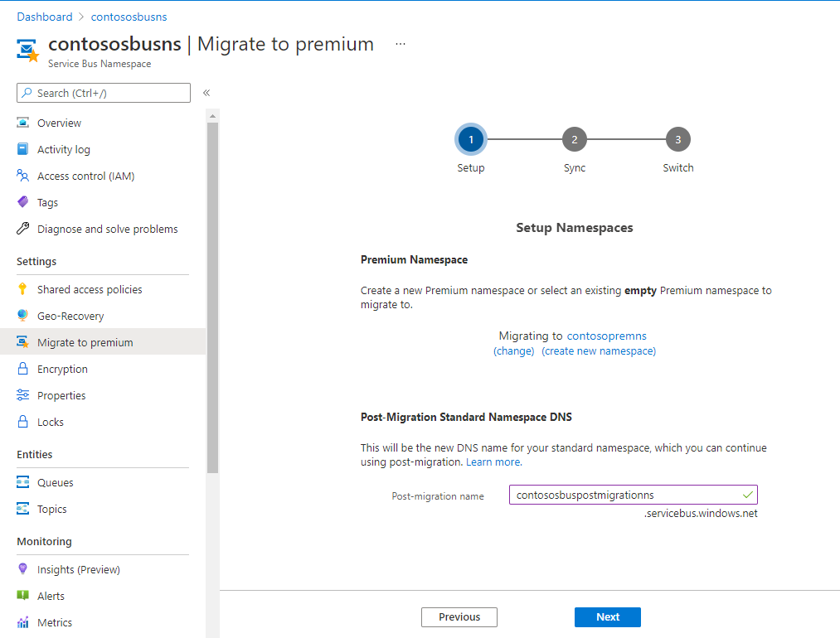View resource Locks
The height and width of the screenshot is (638, 840).
click(56, 422)
